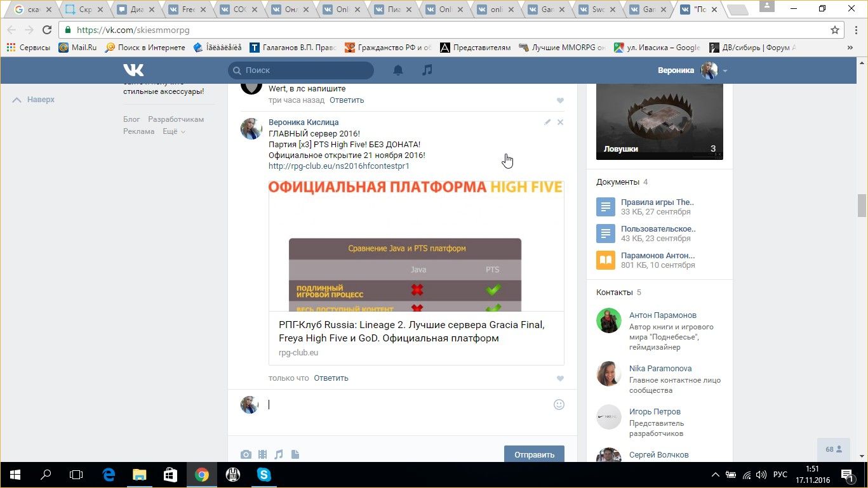
Task: Open the Разработчикам footer link
Action: coord(176,119)
